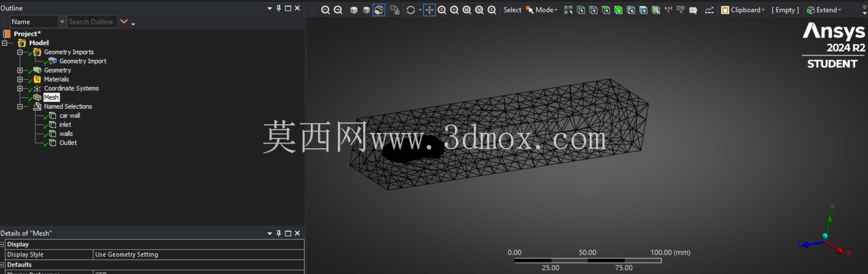Screen dimensions: 868x274
Task: Enable the Vertex selection filter
Action: [x=581, y=10]
